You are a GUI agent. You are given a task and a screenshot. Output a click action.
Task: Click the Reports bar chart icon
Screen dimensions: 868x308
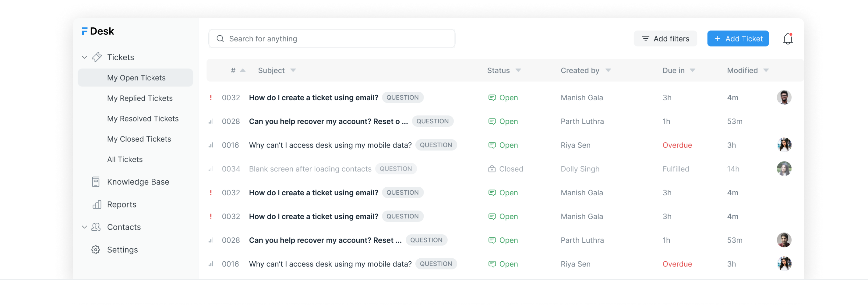point(97,204)
